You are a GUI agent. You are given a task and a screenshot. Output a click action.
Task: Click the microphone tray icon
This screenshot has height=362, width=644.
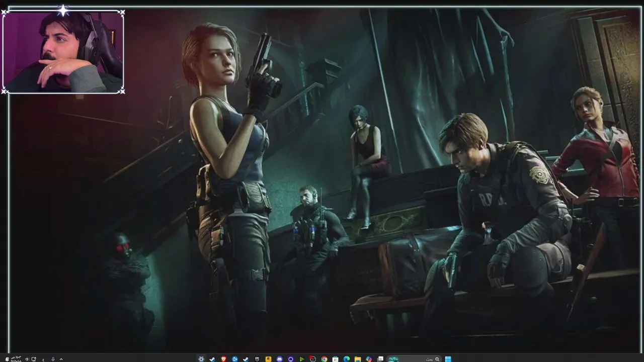point(53,359)
